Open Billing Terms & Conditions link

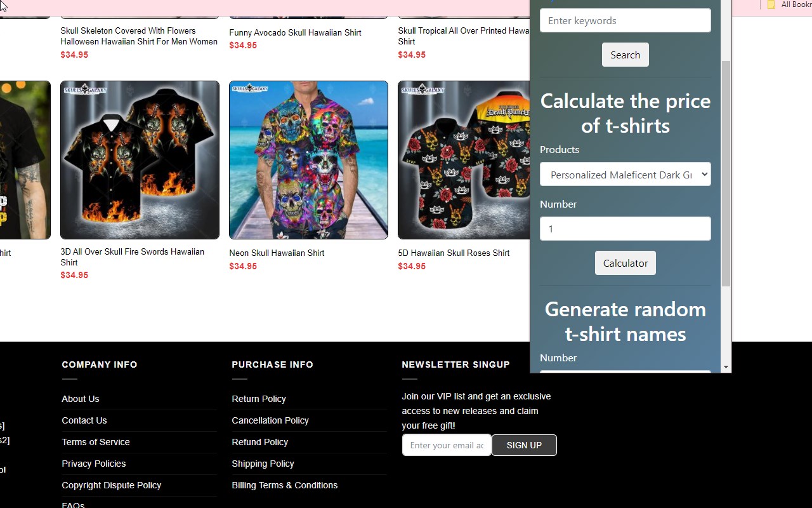pyautogui.click(x=285, y=485)
